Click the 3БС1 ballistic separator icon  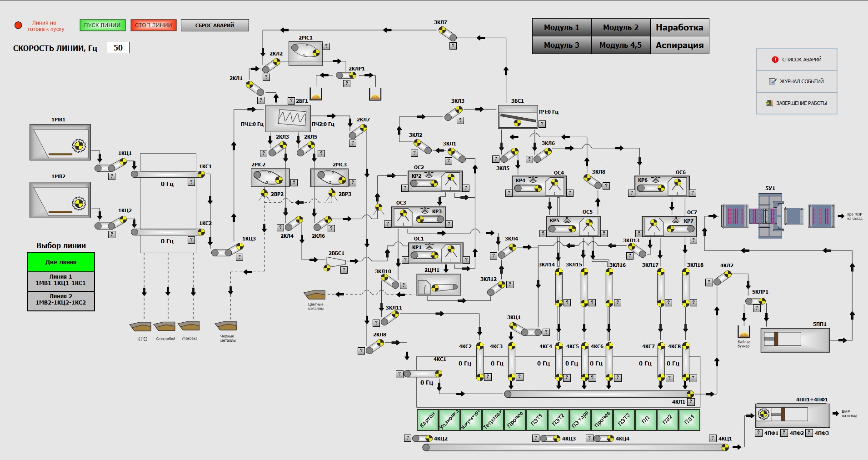[x=518, y=117]
